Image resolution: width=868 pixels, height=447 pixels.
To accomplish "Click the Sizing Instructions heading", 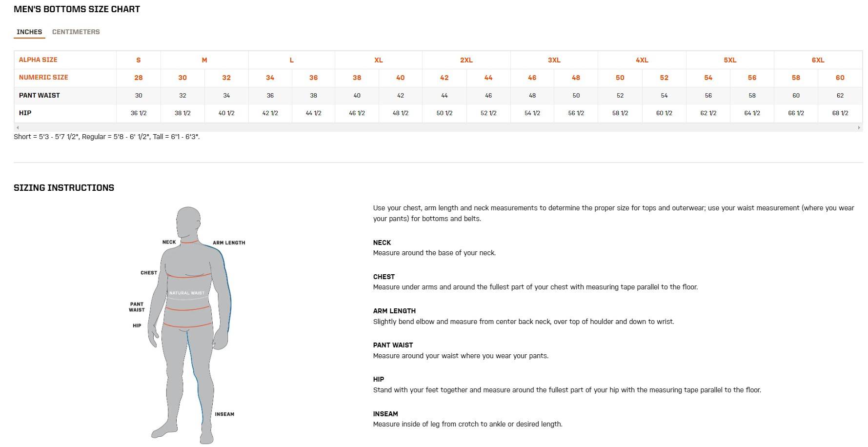I will pyautogui.click(x=64, y=188).
